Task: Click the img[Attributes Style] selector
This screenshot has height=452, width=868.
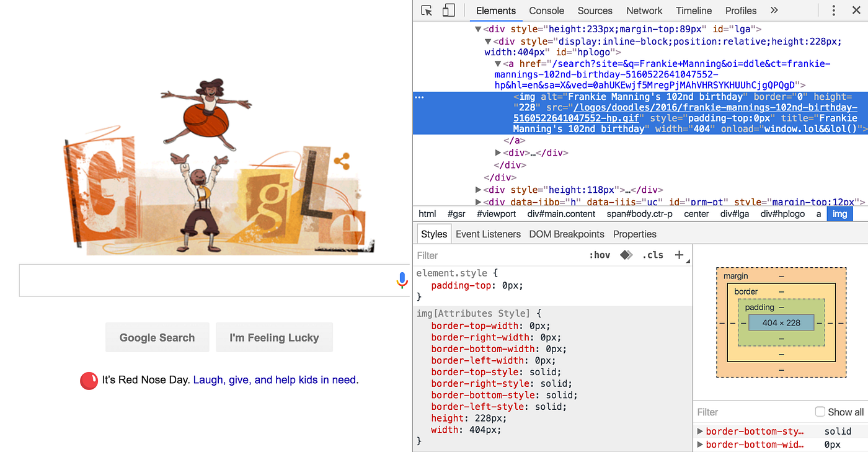Action: [x=479, y=314]
